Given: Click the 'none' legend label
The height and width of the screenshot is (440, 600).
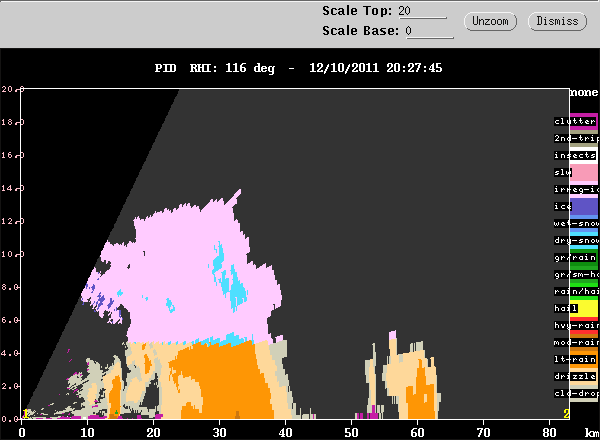Looking at the screenshot, I should [x=584, y=93].
